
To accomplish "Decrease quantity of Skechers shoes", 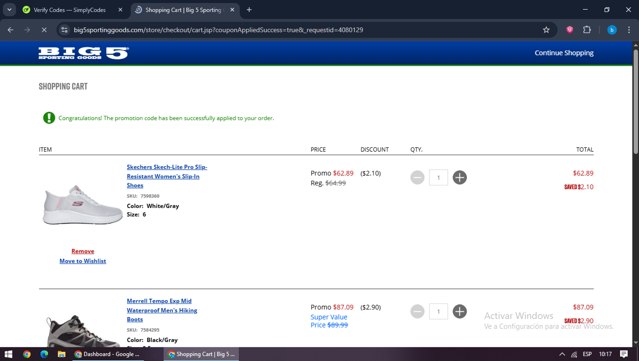I will tap(417, 178).
